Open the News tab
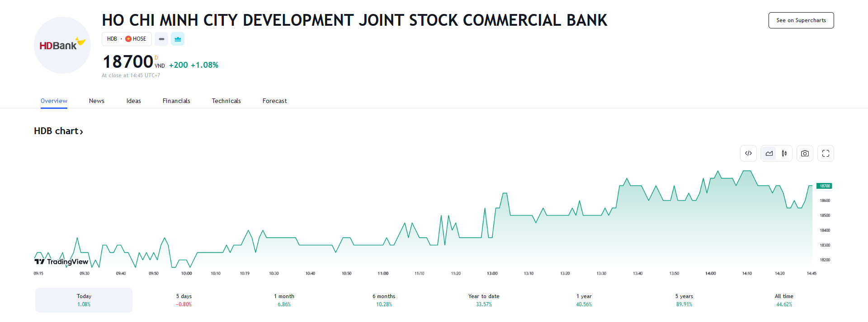 [97, 101]
